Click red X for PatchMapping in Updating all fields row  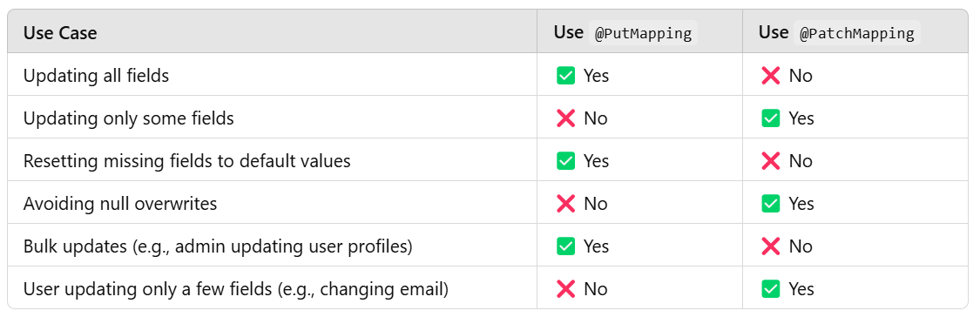[x=771, y=76]
